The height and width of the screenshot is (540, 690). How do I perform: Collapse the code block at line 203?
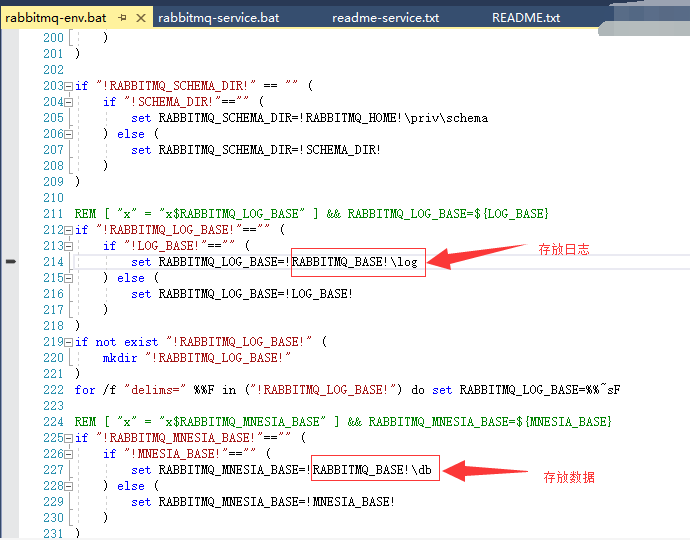point(68,86)
